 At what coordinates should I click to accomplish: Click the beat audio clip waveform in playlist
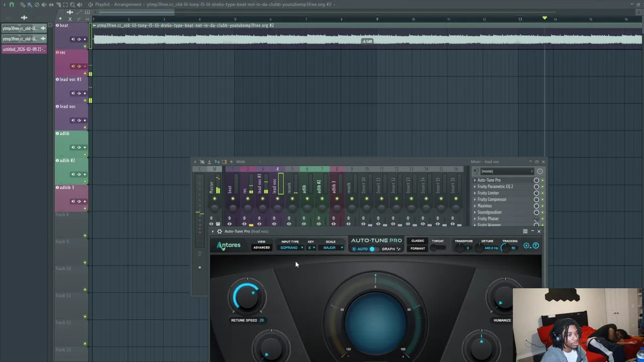tap(367, 38)
